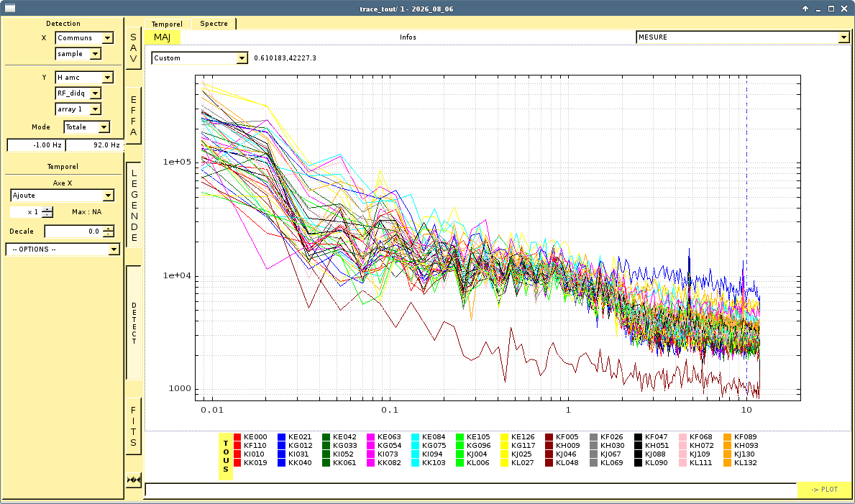Click the MAJ button
Image resolution: width=855 pixels, height=504 pixels.
coord(163,37)
